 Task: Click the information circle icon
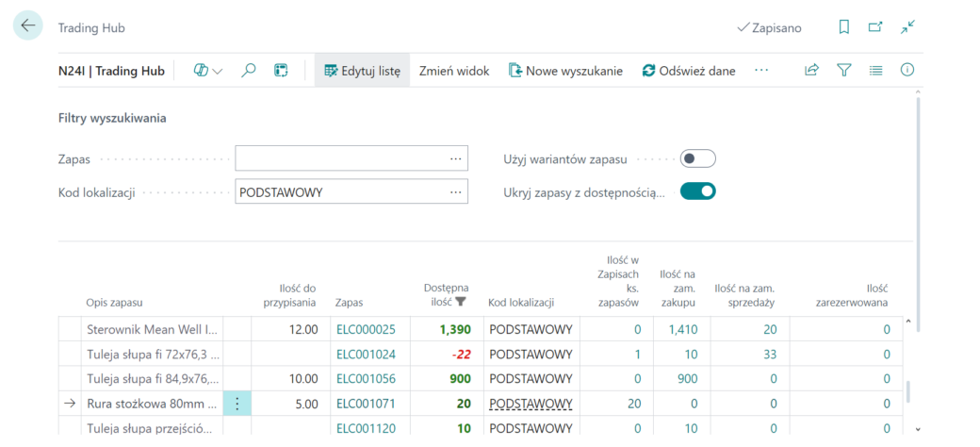pyautogui.click(x=906, y=70)
